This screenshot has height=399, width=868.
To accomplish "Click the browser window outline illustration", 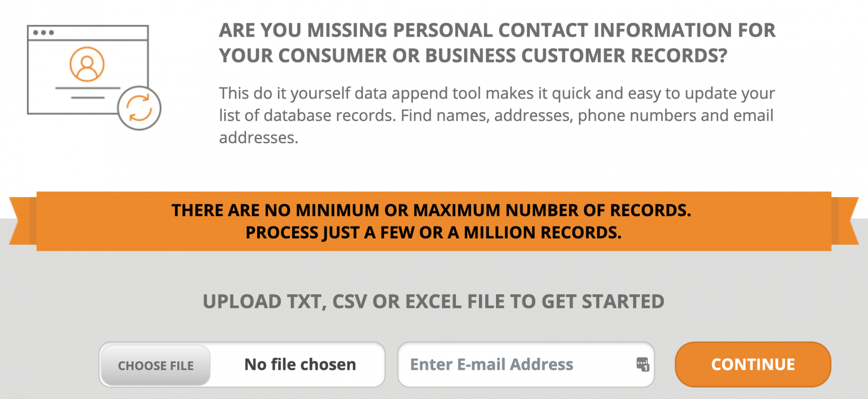I will (88, 69).
